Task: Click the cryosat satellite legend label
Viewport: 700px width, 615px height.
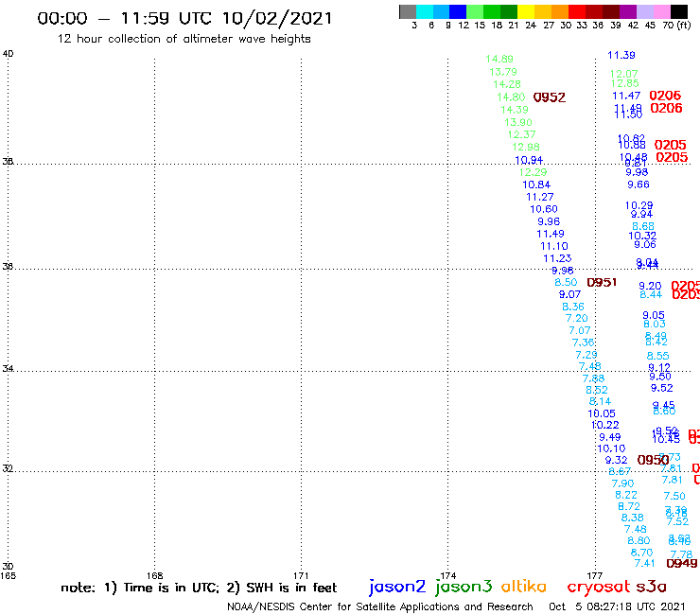Action: click(598, 587)
